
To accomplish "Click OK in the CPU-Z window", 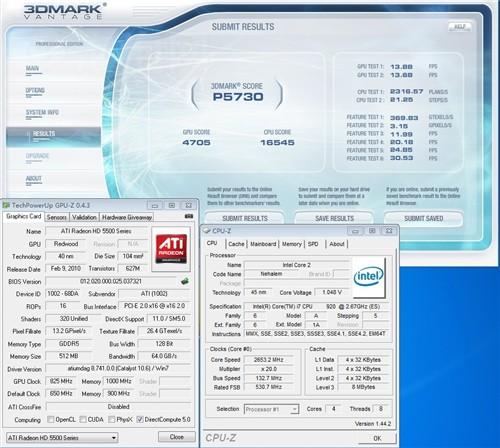I will click(x=377, y=438).
